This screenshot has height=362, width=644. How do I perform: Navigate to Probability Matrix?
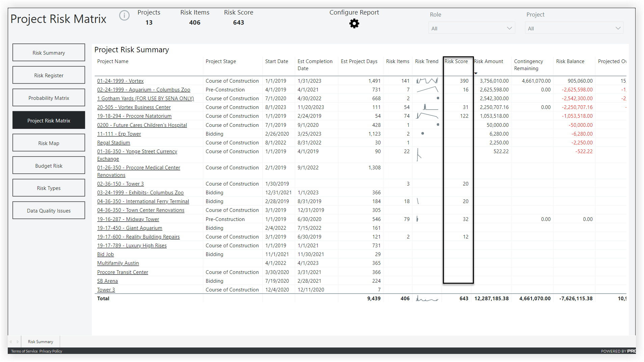click(49, 98)
